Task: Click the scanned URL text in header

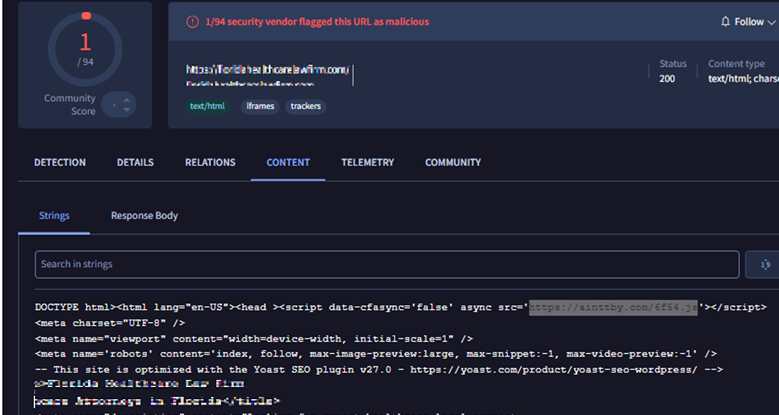Action: tap(267, 70)
